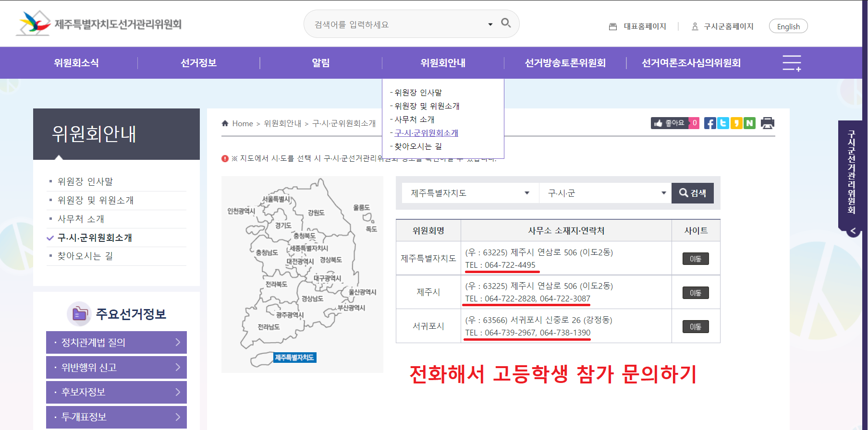Open 위반행위 신고 quick link
This screenshot has height=430, width=868.
click(x=116, y=367)
